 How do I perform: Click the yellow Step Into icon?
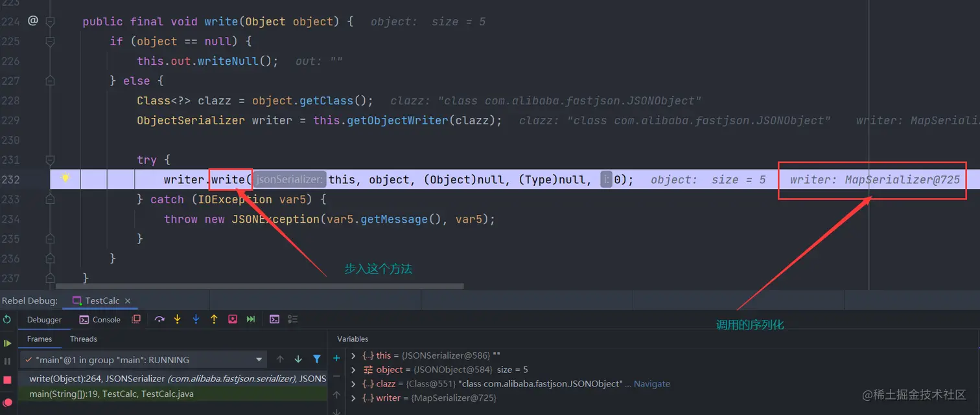177,319
